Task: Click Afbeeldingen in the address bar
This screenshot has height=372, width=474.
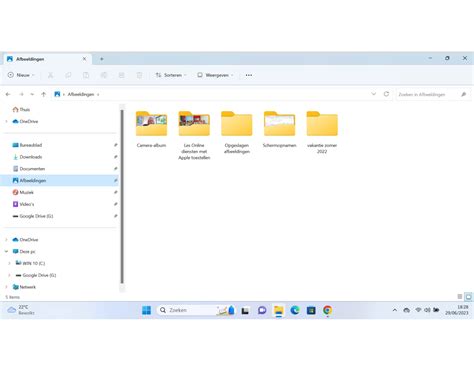Action: 81,94
